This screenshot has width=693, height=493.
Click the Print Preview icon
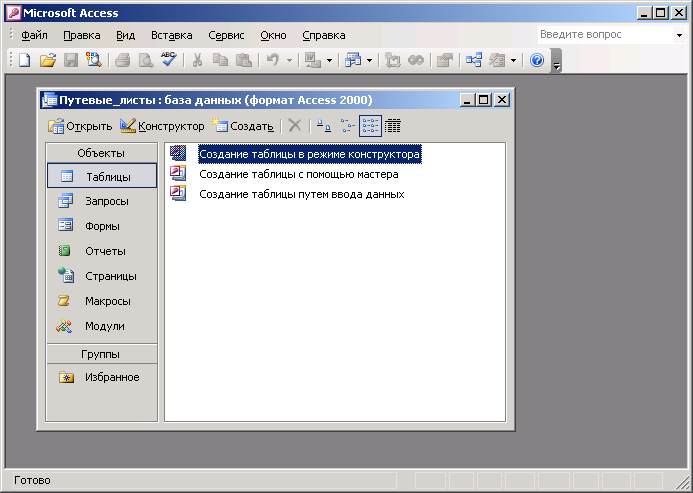pyautogui.click(x=145, y=60)
